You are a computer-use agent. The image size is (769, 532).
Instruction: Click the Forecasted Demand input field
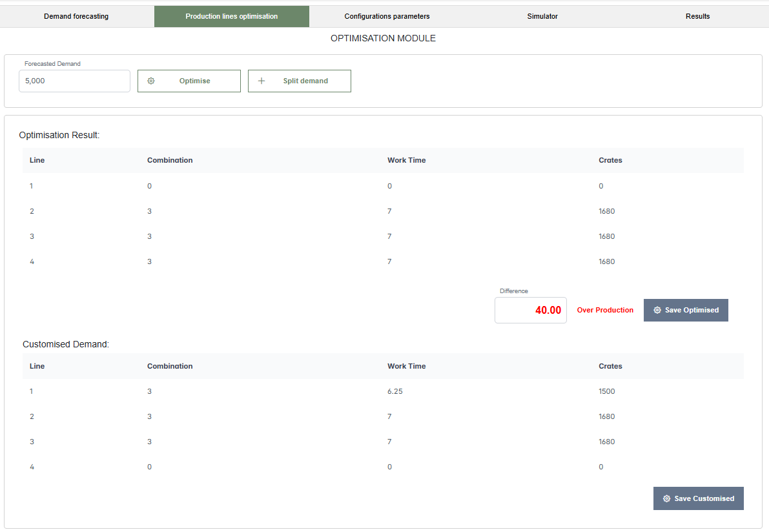coord(74,81)
